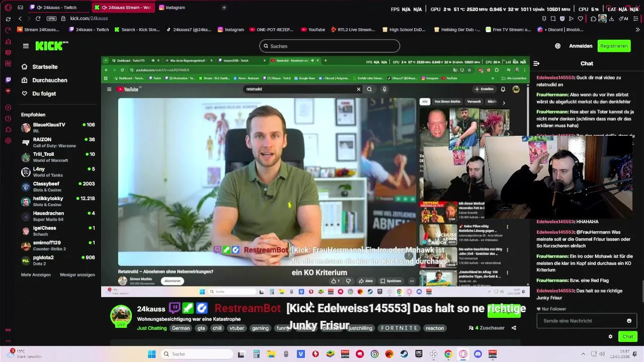
Task: Reload the page via toolbar refresh
Action: (38, 19)
